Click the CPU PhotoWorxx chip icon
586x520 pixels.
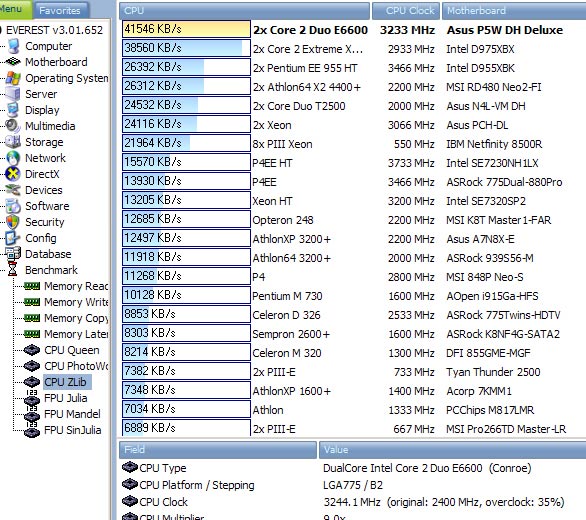point(32,366)
